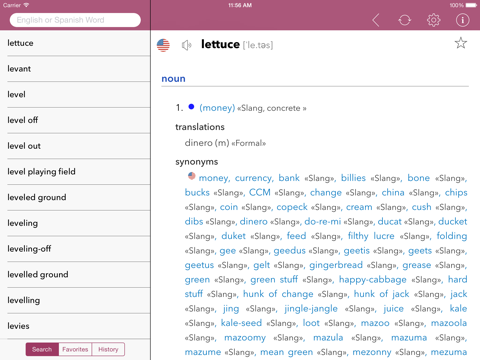480x360 pixels.
Task: Select 'levant' in the word list
Action: tap(75, 69)
